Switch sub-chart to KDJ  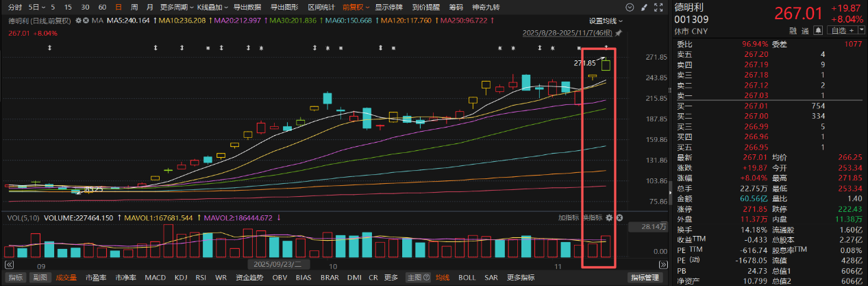pos(181,277)
